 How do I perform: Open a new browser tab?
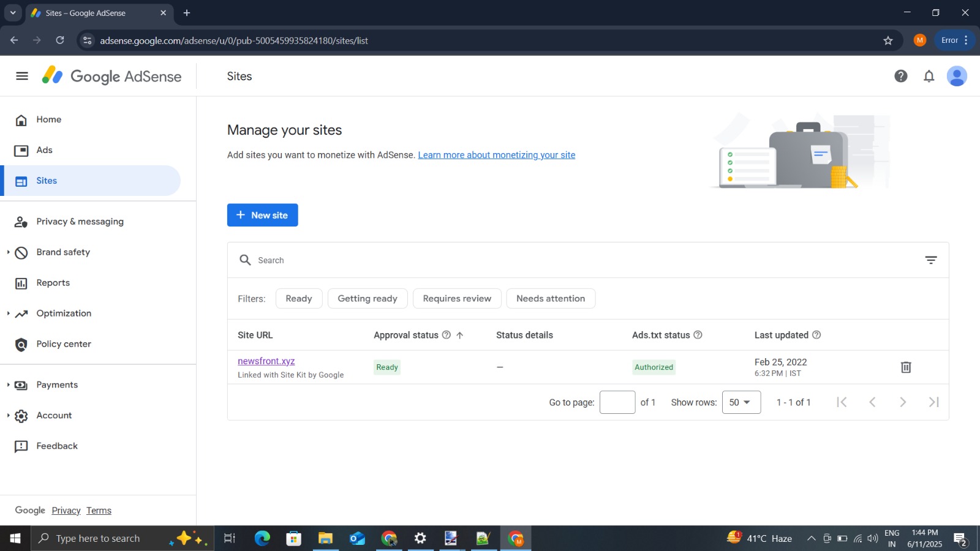(187, 13)
